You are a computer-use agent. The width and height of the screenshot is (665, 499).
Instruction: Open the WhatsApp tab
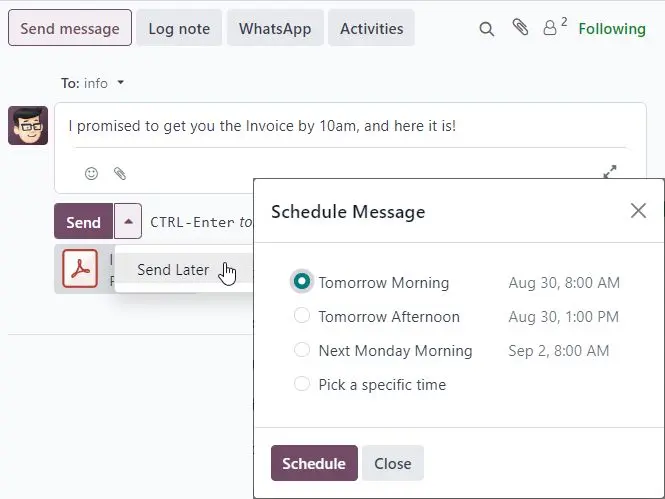point(273,29)
